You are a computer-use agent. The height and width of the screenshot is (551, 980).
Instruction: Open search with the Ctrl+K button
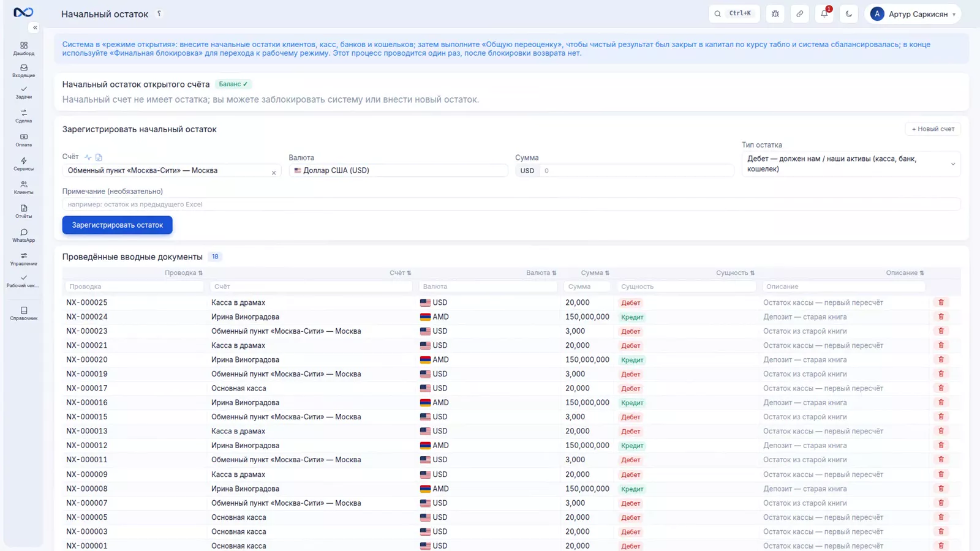pyautogui.click(x=734, y=13)
